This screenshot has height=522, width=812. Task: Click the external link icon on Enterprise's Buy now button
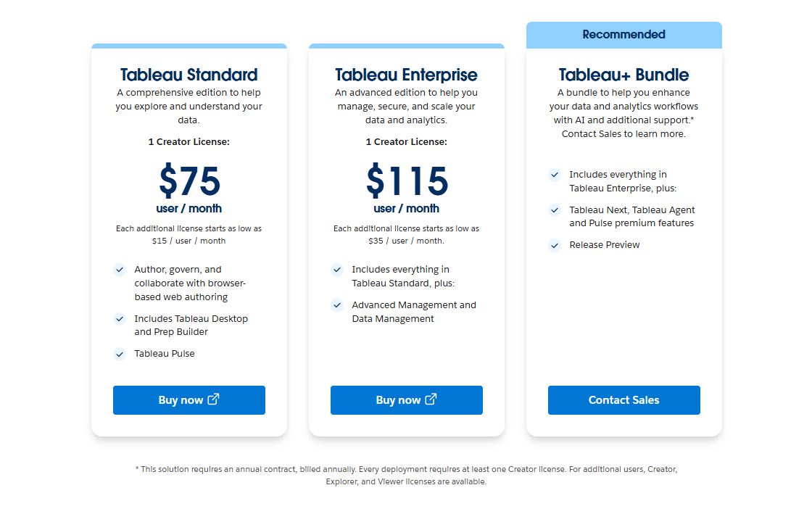point(431,399)
